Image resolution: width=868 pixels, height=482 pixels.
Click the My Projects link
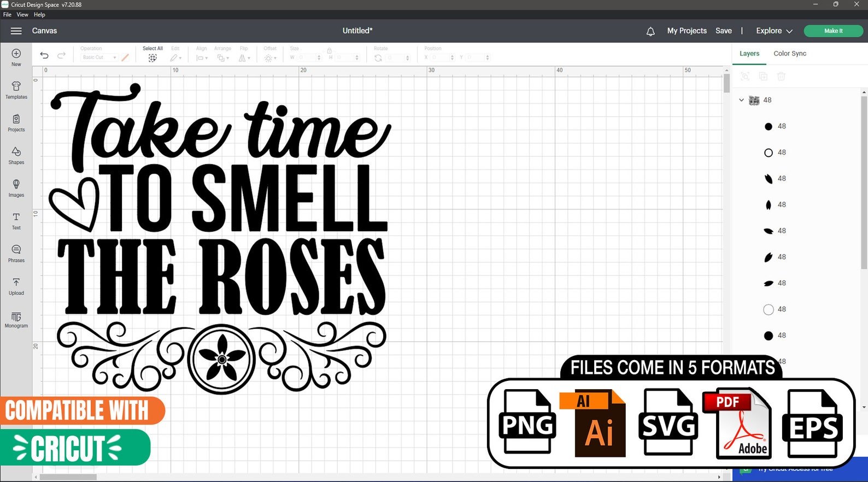[687, 31]
